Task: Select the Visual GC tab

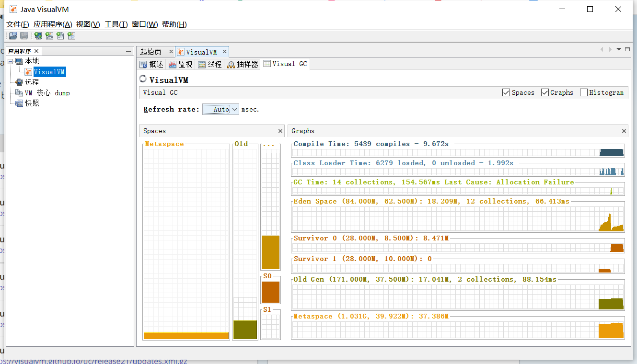Action: tap(285, 64)
